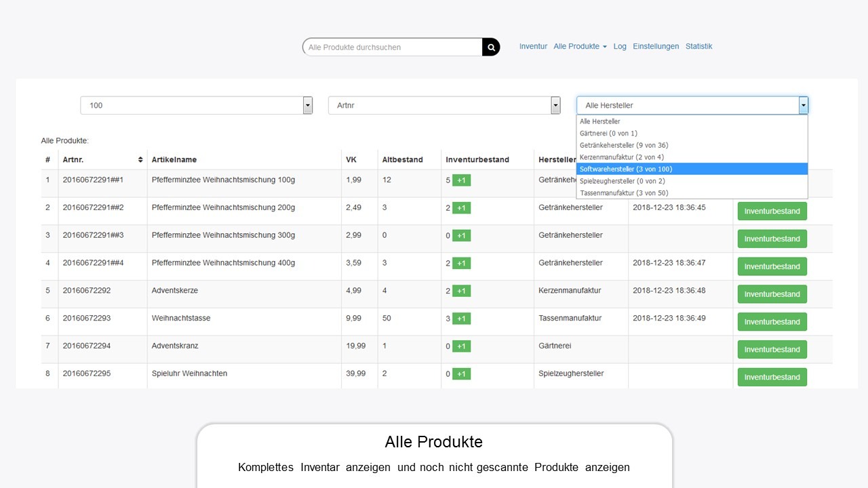Increment Inventurbestand +1 for Pfefferminztee 100g
Screen dimensions: 868x488
(461, 180)
